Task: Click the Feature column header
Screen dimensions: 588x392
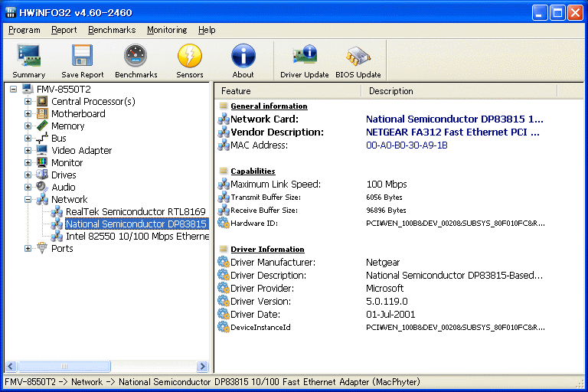Action: click(288, 91)
